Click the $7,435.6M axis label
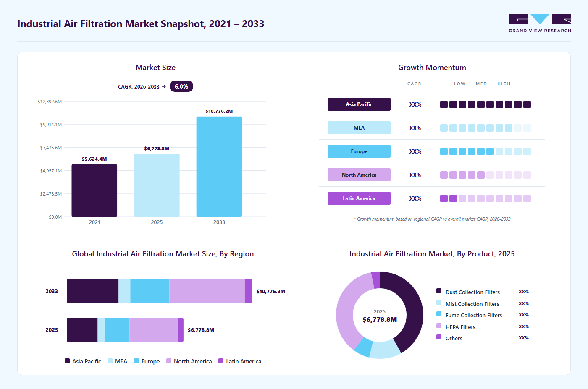This screenshot has width=588, height=389. 51,148
